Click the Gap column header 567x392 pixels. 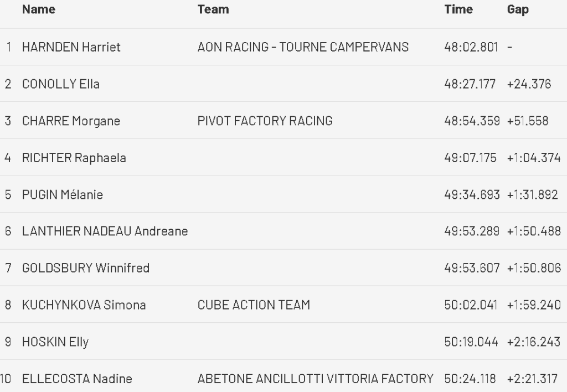(x=518, y=9)
